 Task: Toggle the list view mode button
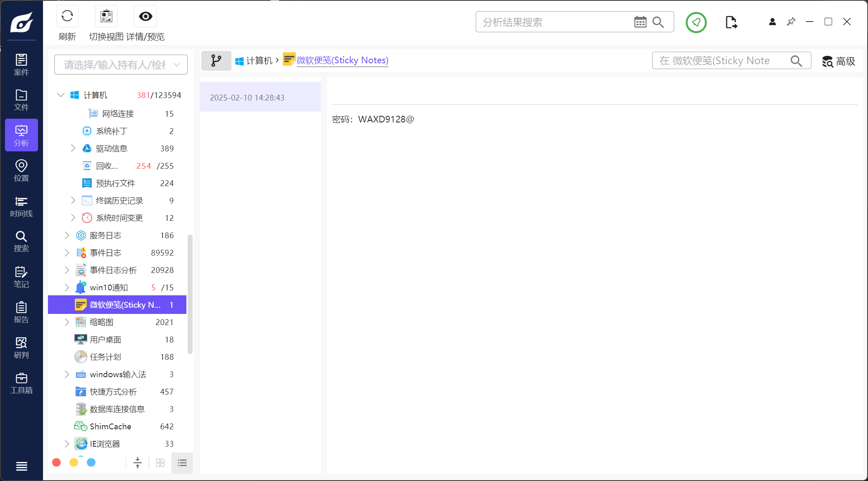tap(182, 463)
